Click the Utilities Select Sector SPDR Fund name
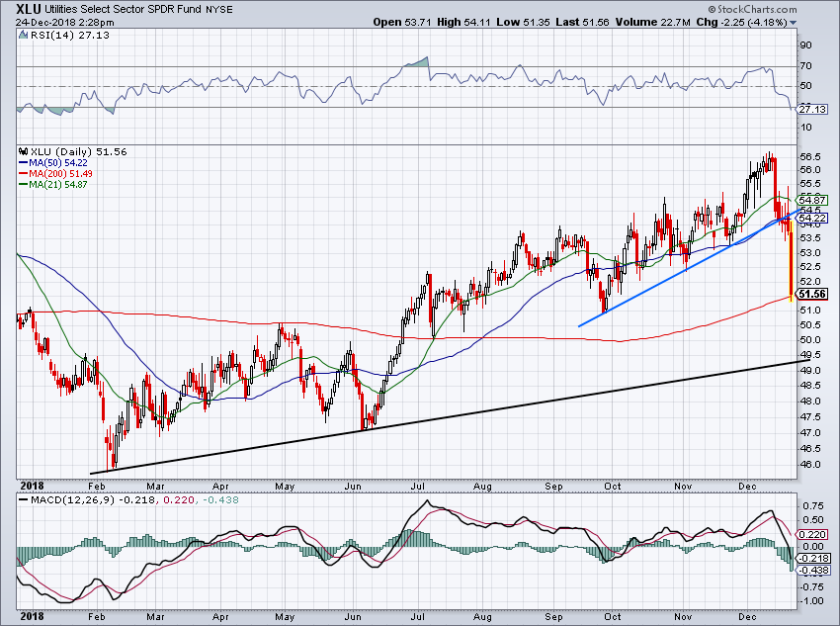The height and width of the screenshot is (626, 840). click(x=124, y=9)
